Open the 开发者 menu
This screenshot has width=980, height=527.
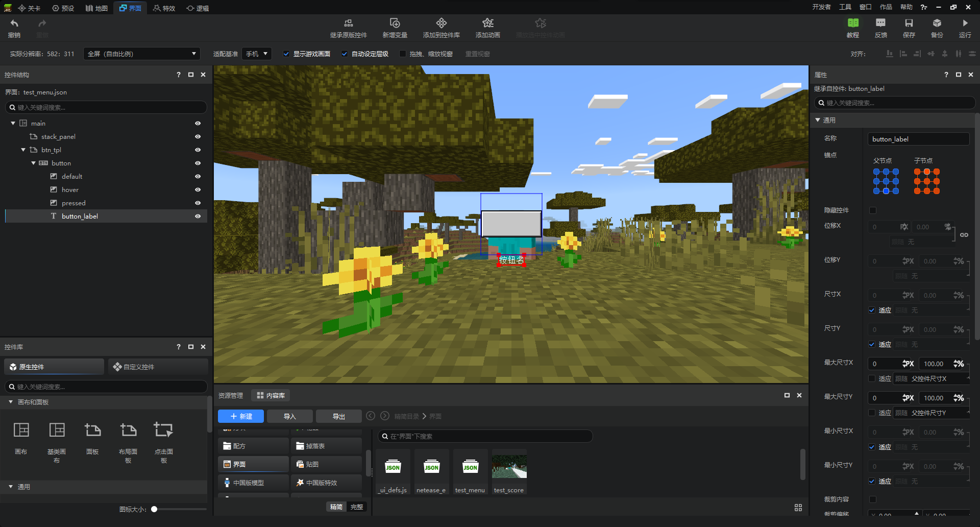(821, 7)
